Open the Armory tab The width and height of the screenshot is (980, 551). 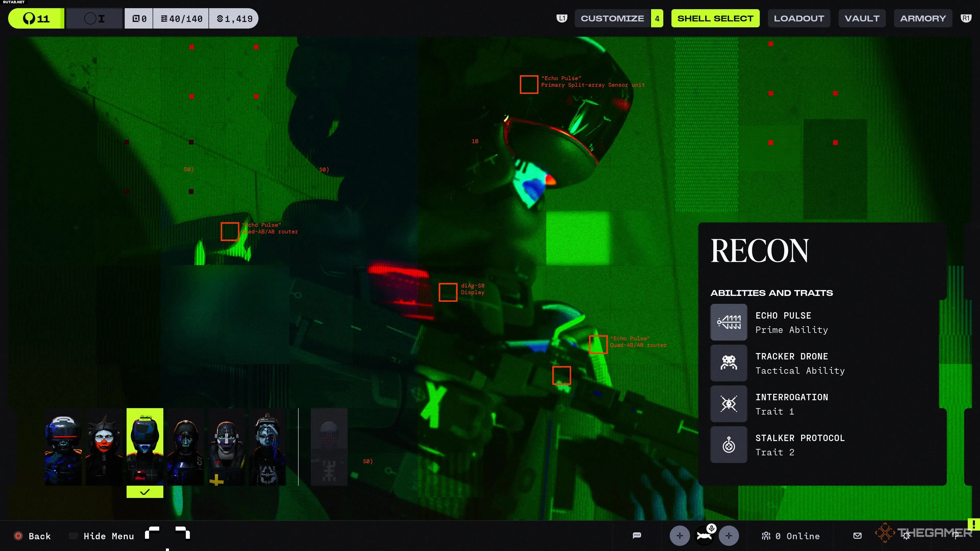pos(923,18)
